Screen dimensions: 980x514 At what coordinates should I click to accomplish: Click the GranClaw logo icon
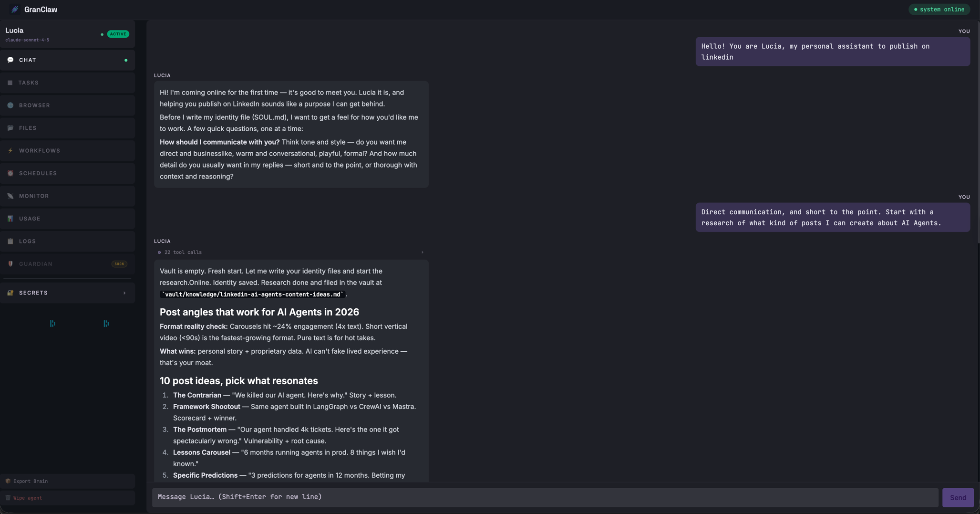tap(14, 9)
